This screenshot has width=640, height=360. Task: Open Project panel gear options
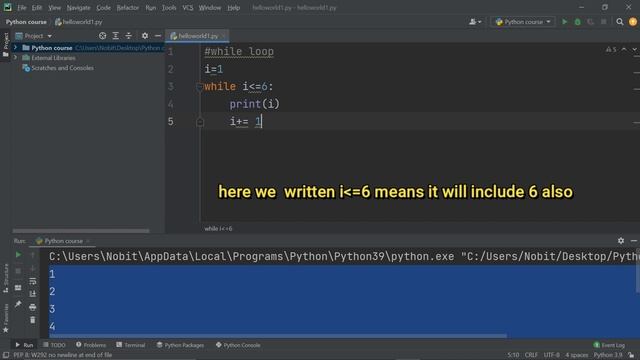point(144,36)
